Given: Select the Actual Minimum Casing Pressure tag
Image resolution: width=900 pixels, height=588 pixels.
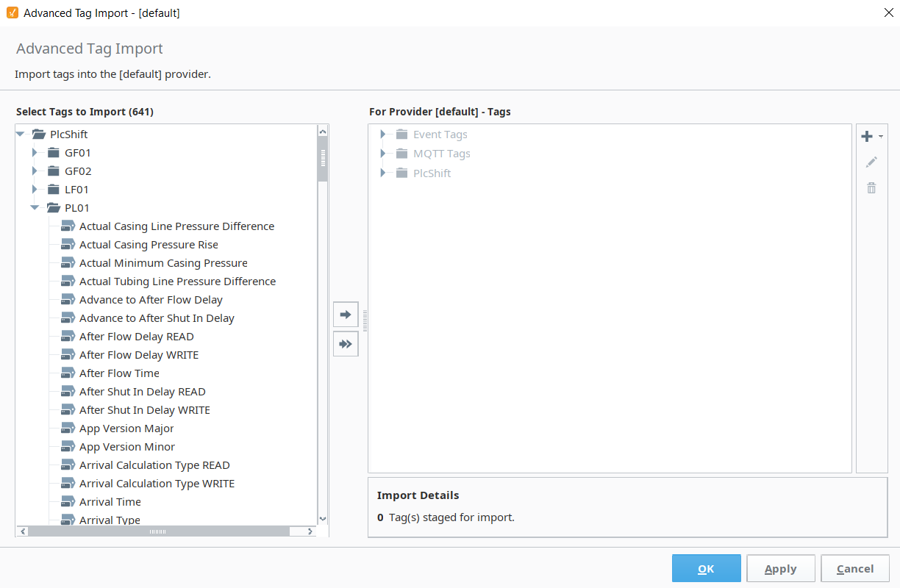Looking at the screenshot, I should pos(163,263).
